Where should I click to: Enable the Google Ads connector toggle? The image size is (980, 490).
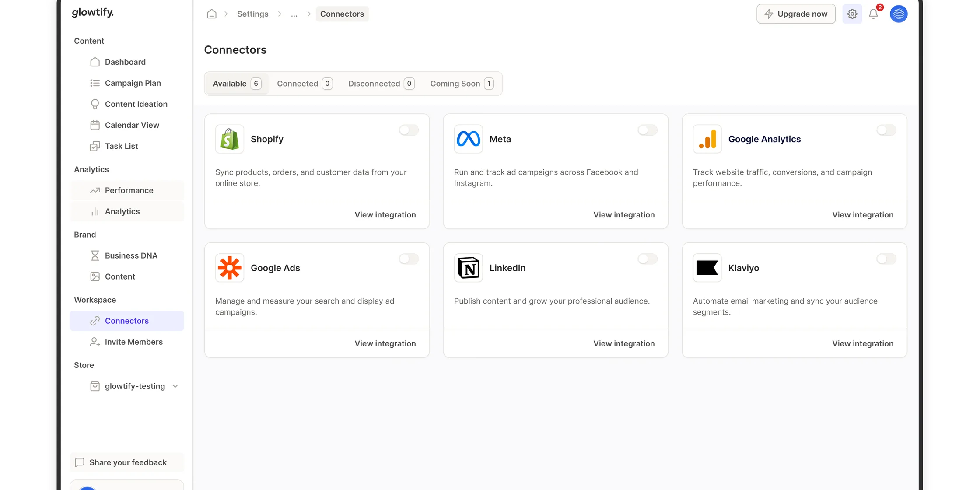409,259
